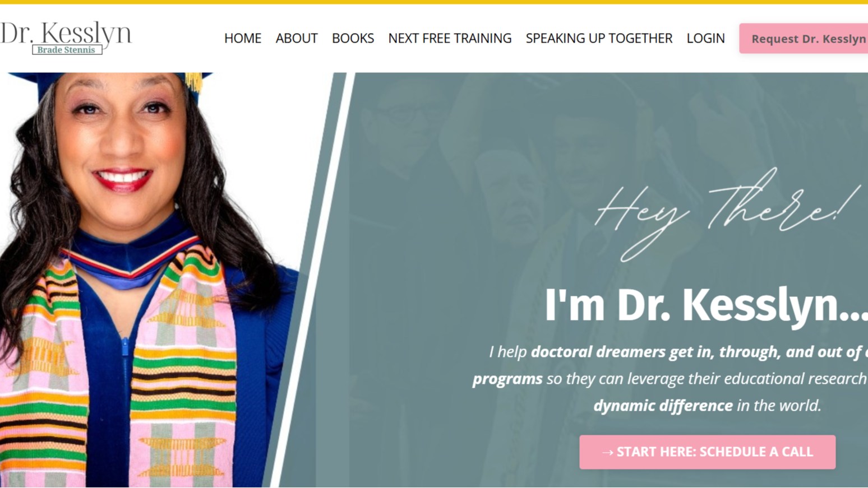Image resolution: width=868 pixels, height=488 pixels.
Task: Click the arrow icon on Schedule a Call button
Action: tap(607, 452)
